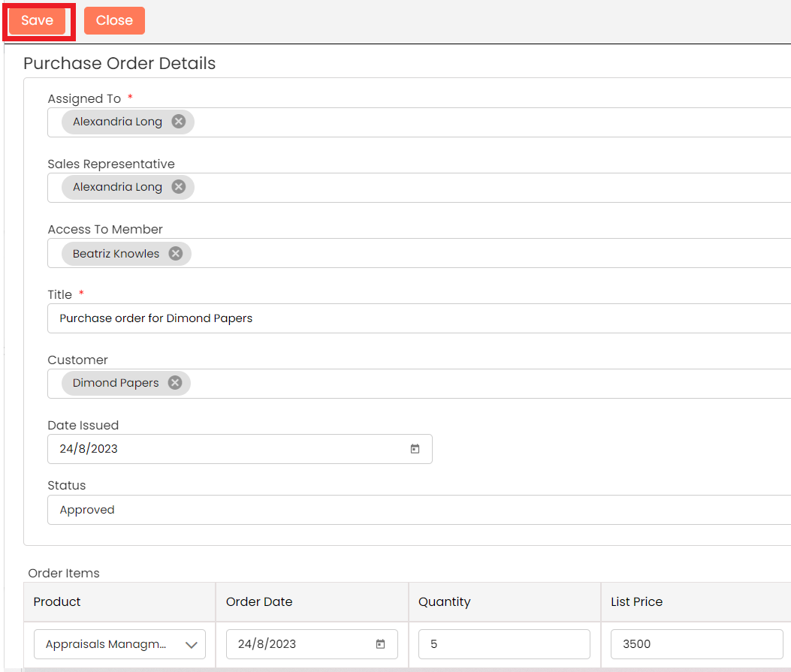Click the Product column header
The image size is (791, 672).
coord(58,601)
